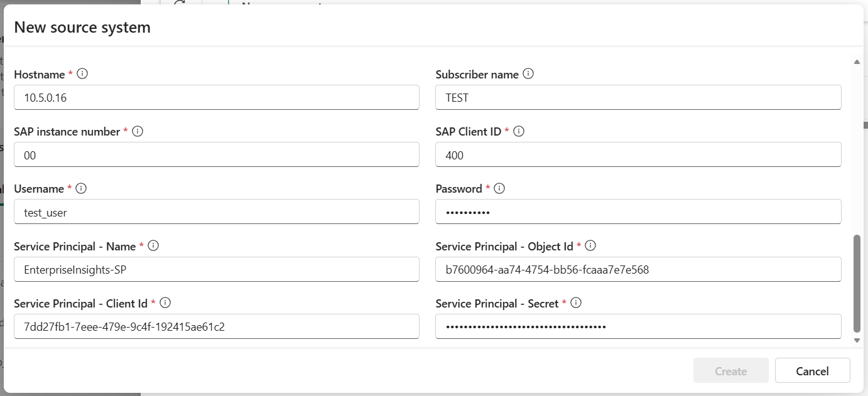Click Service Principal - Client Id info icon

click(165, 303)
